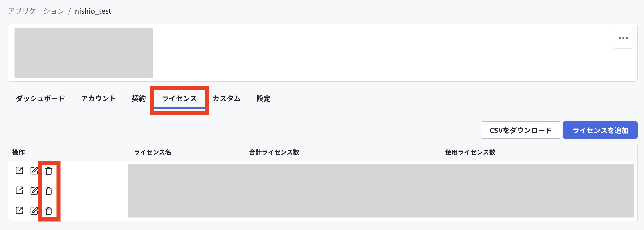
Task: Click the ライセンスを追加 button
Action: point(600,130)
